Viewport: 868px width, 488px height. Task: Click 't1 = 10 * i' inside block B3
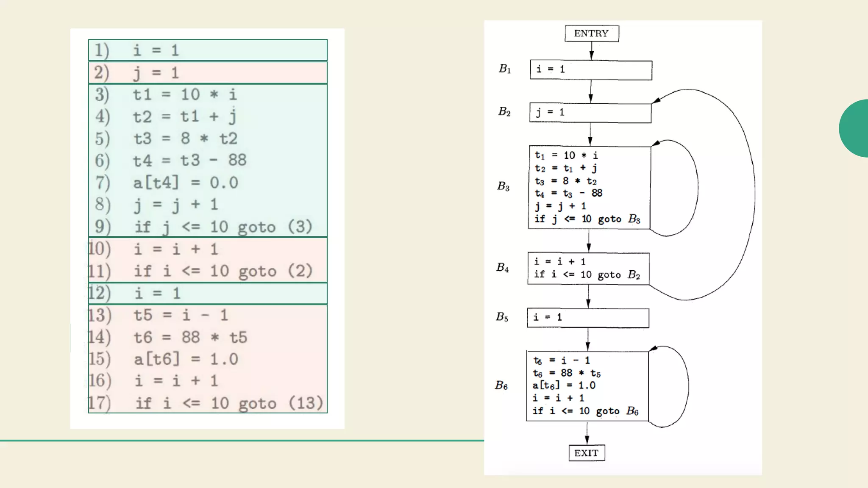coord(566,155)
